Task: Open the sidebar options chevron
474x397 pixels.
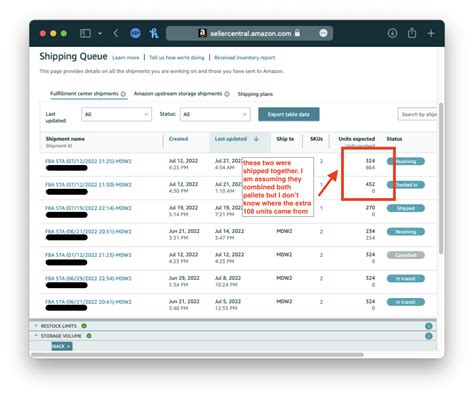Action: (x=100, y=34)
